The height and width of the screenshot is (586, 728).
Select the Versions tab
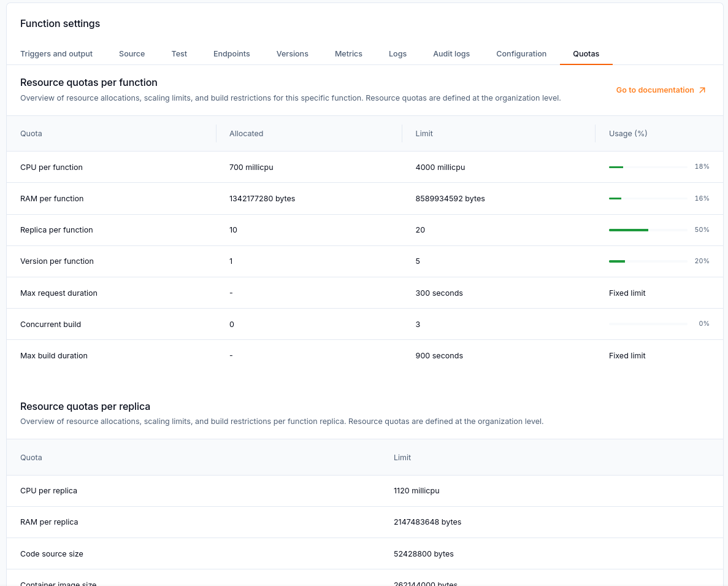tap(293, 54)
